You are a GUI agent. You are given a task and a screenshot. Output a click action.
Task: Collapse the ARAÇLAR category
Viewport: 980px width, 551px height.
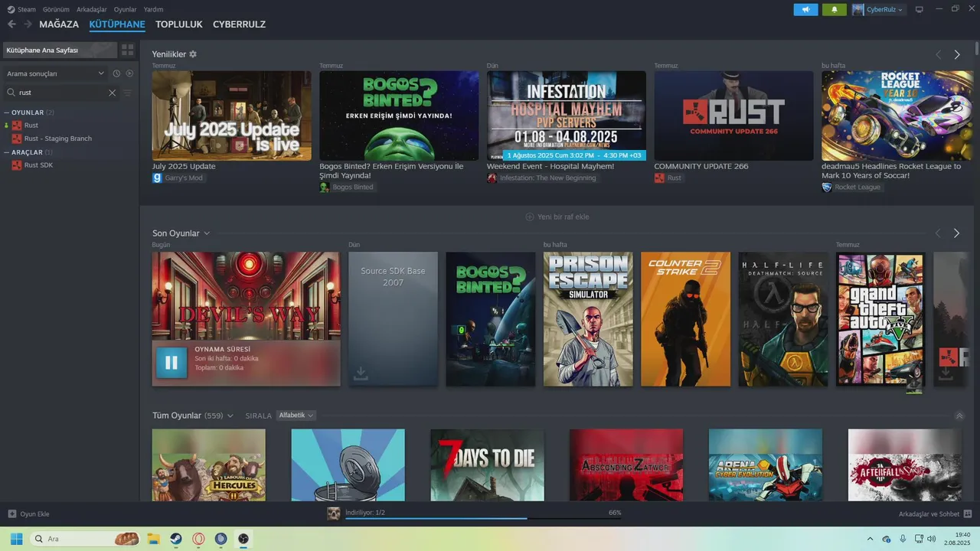6,152
